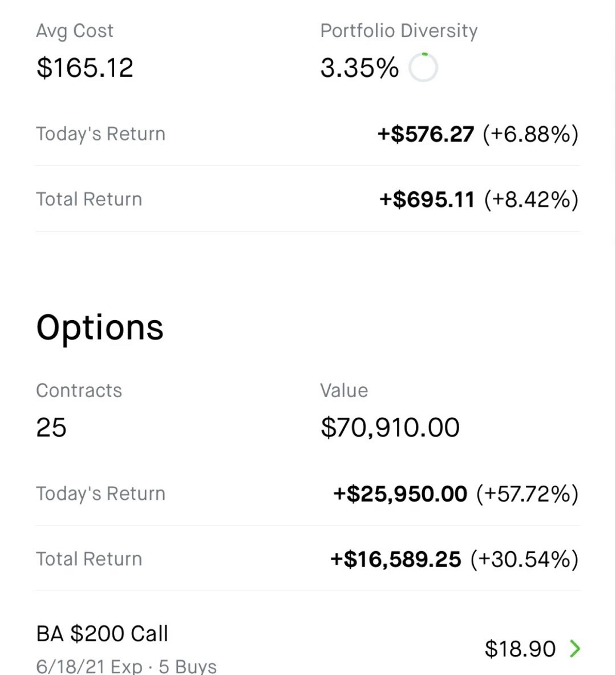Click the $70,910.00 options value

[390, 427]
